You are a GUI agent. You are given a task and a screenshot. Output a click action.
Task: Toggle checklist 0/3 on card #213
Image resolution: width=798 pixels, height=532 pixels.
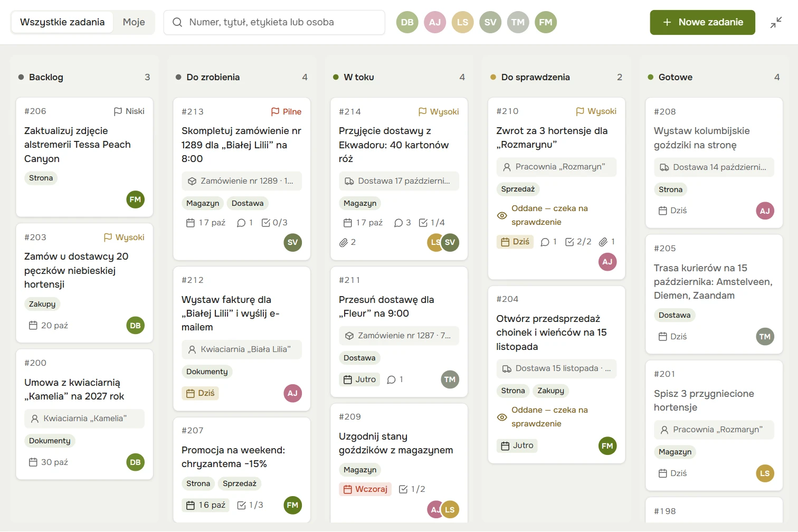pyautogui.click(x=274, y=223)
